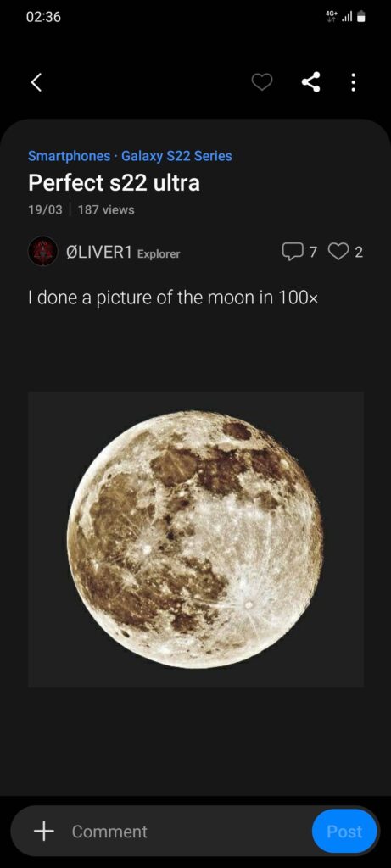The height and width of the screenshot is (868, 391).
Task: Open the moon photo full screen
Action: point(195,539)
